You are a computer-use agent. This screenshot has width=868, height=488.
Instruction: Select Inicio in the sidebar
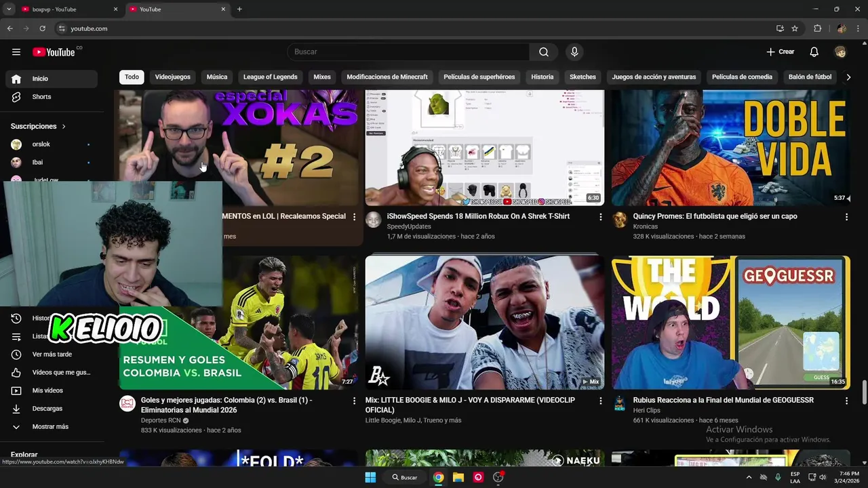[52, 79]
